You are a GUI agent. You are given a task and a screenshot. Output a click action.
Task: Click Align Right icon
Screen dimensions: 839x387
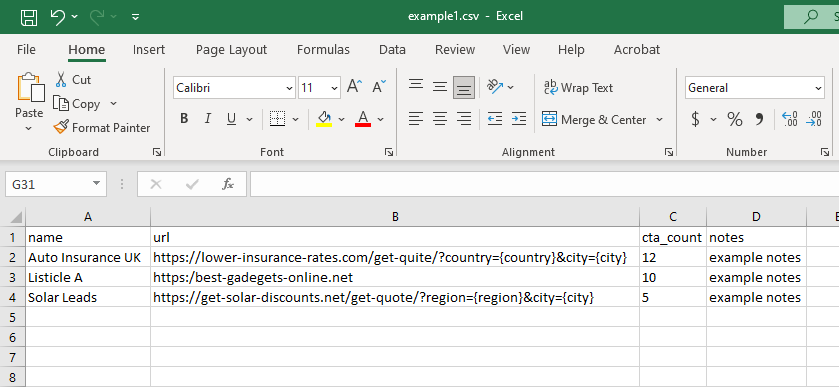coord(464,119)
